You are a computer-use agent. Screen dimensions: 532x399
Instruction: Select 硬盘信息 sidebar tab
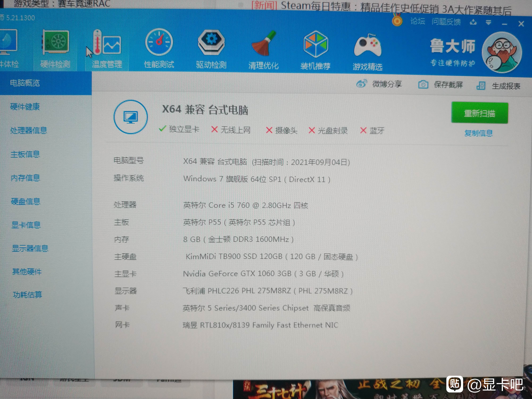coord(26,201)
